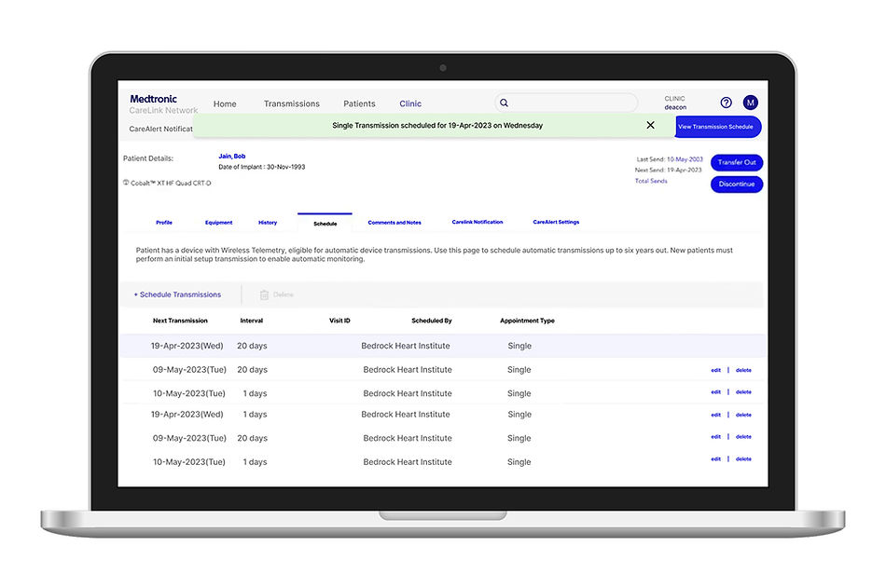Click the Next Transmission column header
Viewport: 886px width, 588px height.
pos(180,321)
